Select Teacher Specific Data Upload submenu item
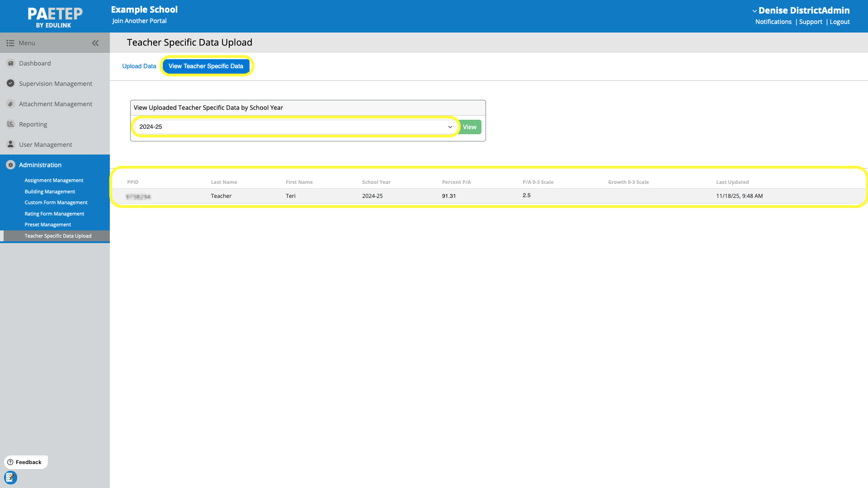 [58, 236]
